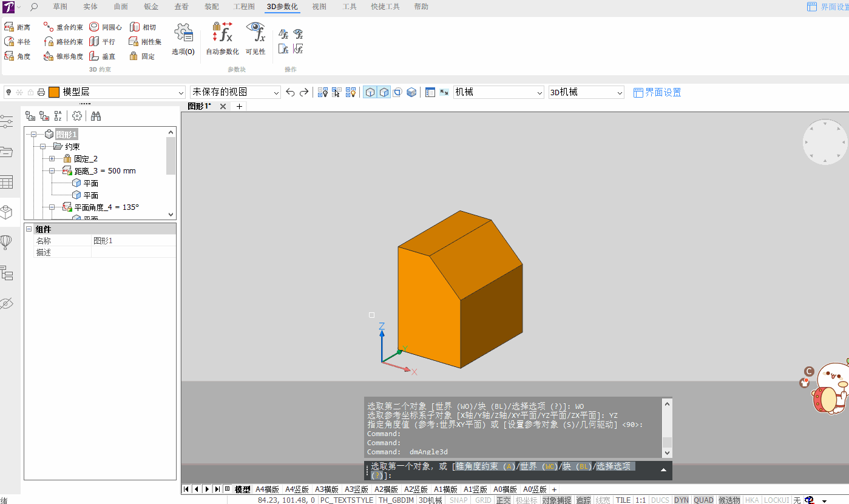The image size is (849, 504).
Task: Toggle the layer lightbulb on/off icon
Action: coord(9,92)
